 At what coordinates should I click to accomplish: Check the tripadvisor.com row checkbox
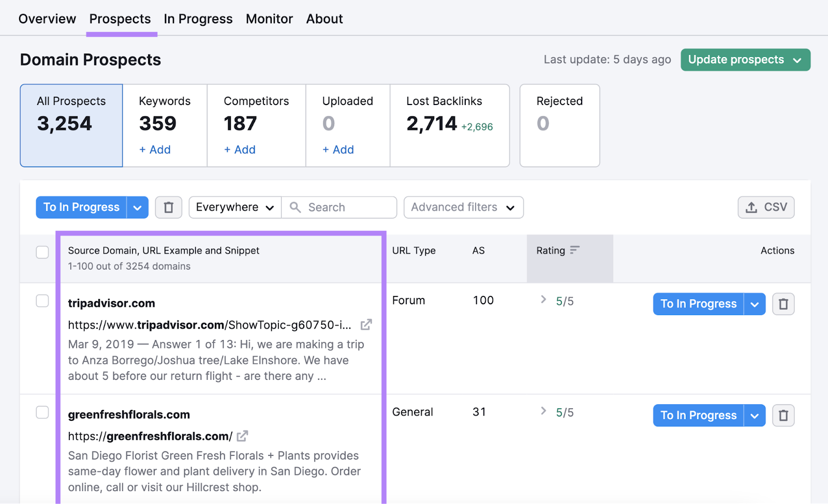(x=42, y=301)
